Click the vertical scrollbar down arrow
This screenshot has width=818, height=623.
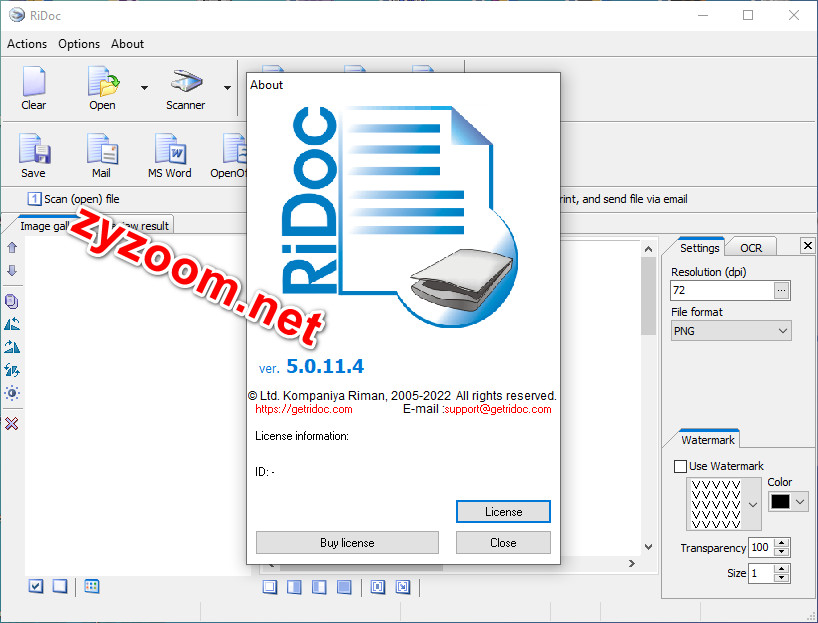648,547
